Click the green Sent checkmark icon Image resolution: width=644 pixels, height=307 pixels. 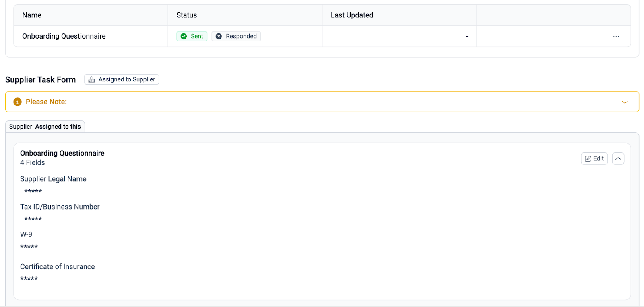[x=184, y=36]
